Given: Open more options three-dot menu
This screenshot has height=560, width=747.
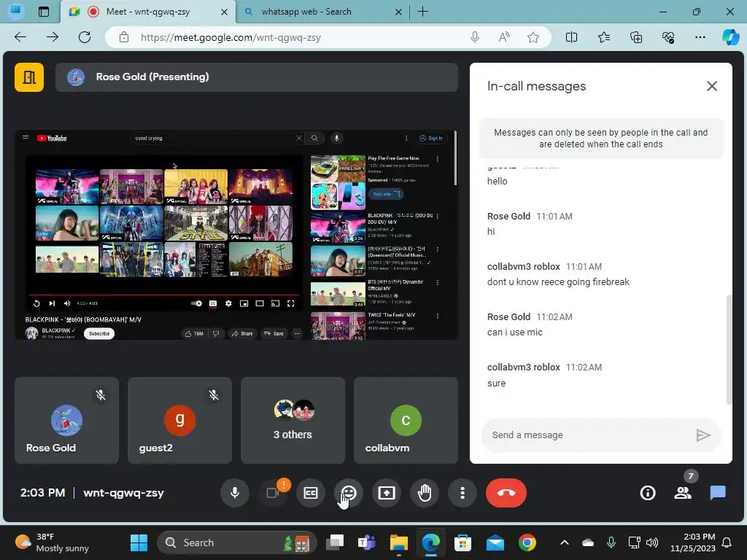Looking at the screenshot, I should coord(462,493).
